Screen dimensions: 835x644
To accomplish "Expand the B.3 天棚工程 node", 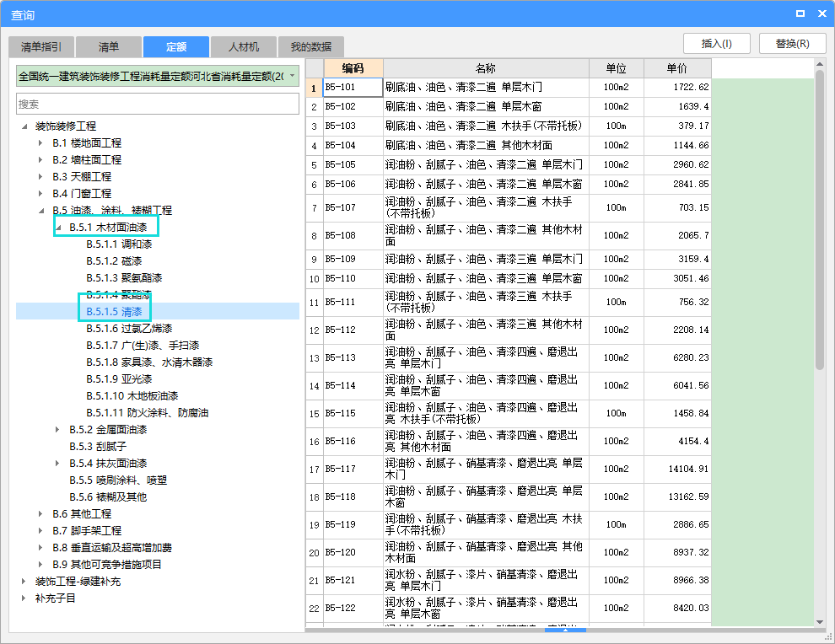I will click(x=40, y=177).
